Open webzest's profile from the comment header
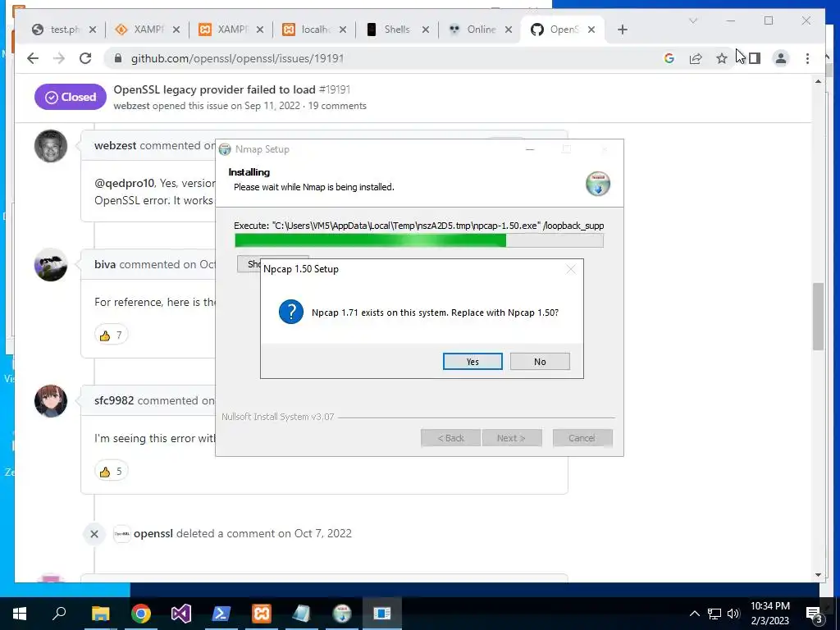This screenshot has width=840, height=630. 115,146
